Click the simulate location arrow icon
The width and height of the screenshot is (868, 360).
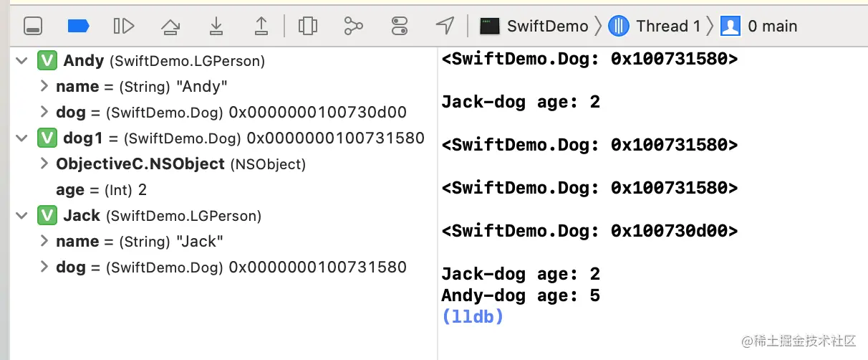coord(445,27)
